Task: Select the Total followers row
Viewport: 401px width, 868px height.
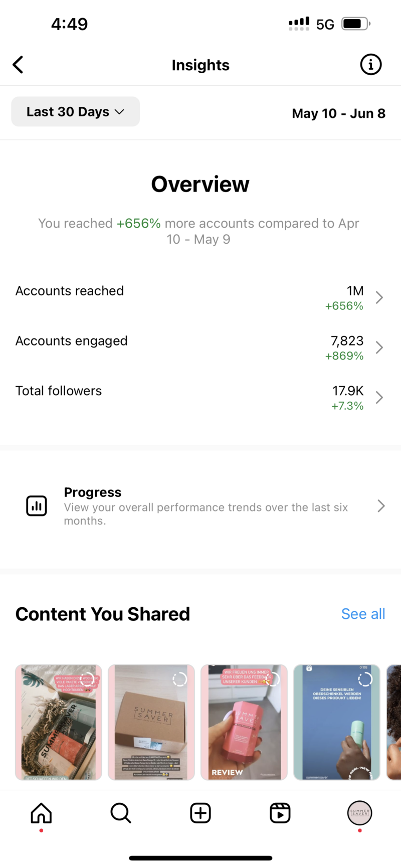Action: [x=200, y=398]
